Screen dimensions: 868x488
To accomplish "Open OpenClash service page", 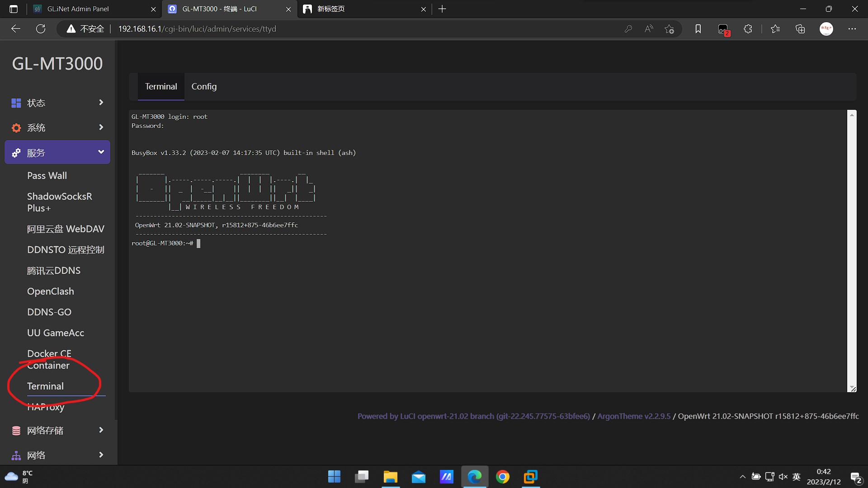I will click(x=51, y=291).
